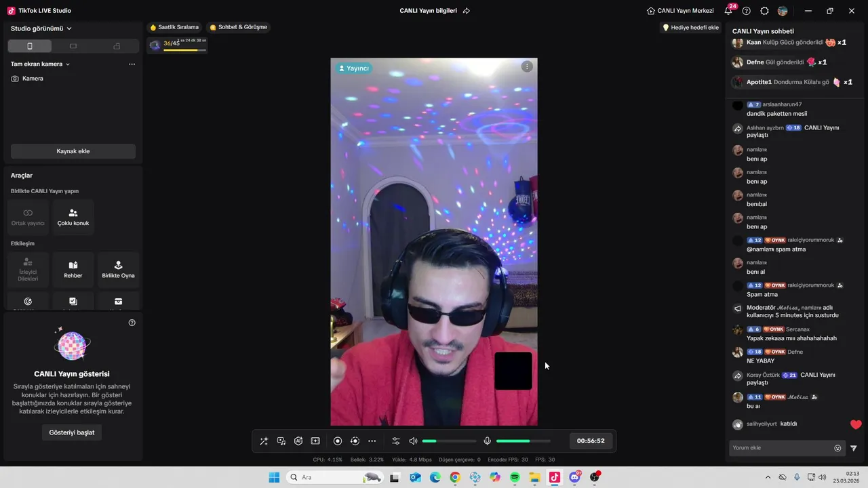Open the Çoklu konuk tool

tap(73, 217)
